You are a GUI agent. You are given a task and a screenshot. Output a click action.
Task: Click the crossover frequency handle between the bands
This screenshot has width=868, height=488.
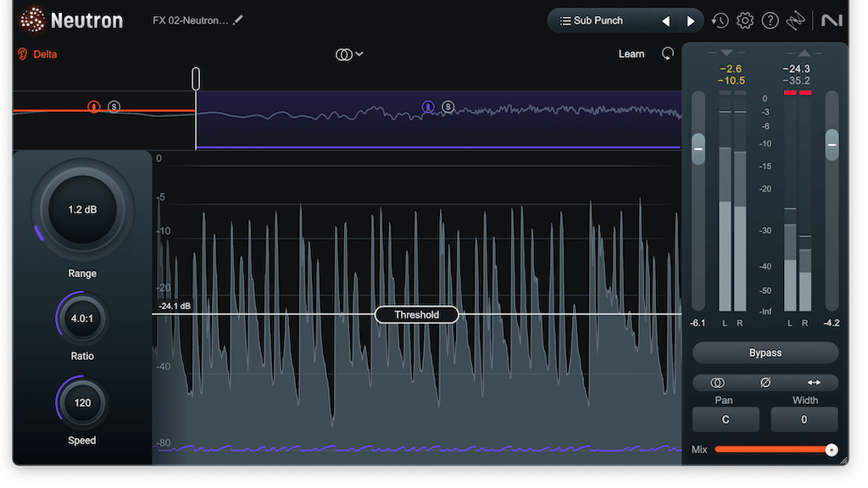[x=196, y=79]
